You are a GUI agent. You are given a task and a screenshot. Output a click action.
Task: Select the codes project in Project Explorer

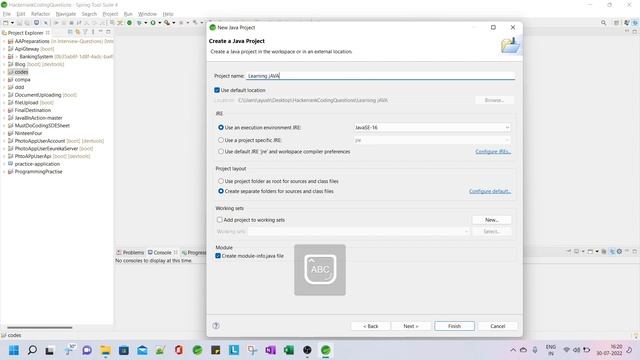click(21, 72)
